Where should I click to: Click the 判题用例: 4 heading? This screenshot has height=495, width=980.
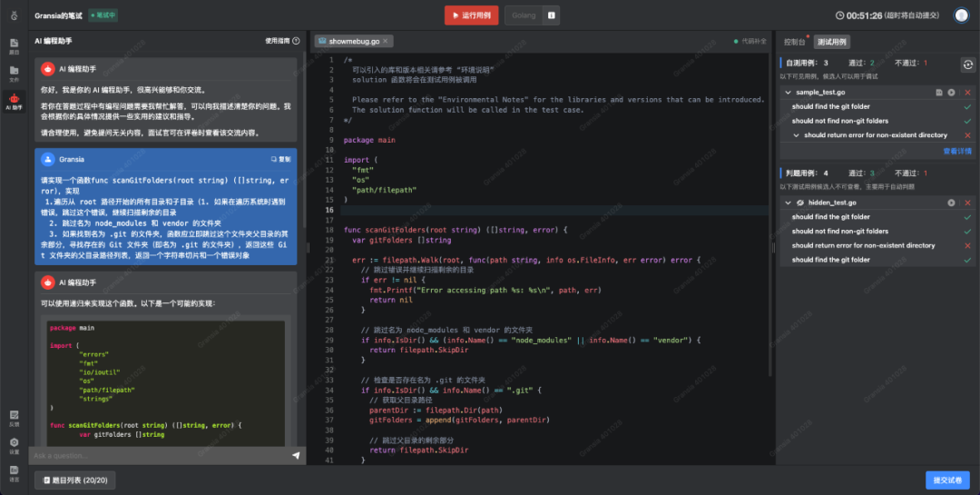point(807,173)
